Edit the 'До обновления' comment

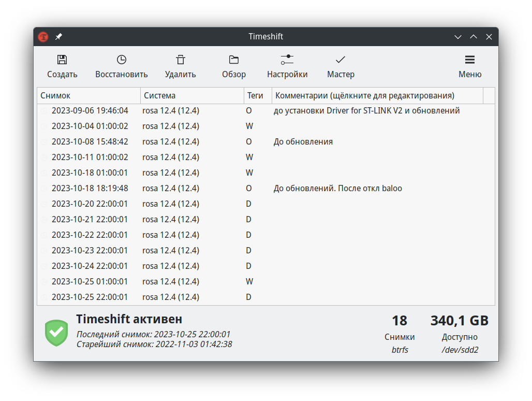click(x=303, y=142)
